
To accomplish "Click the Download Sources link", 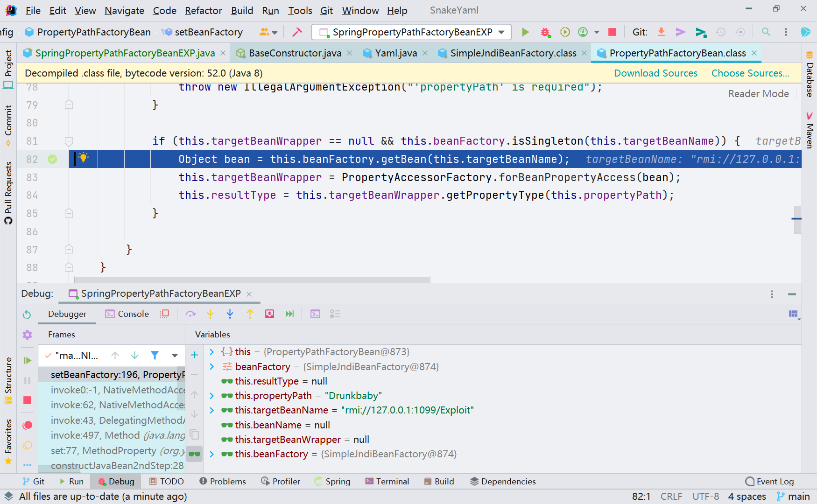I will [x=655, y=73].
